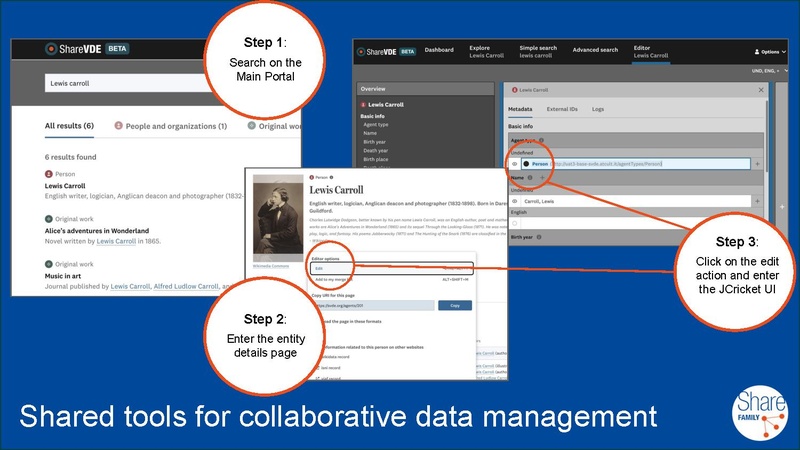Close the Lewis Carroll editor panel
800x450 pixels.
[758, 90]
